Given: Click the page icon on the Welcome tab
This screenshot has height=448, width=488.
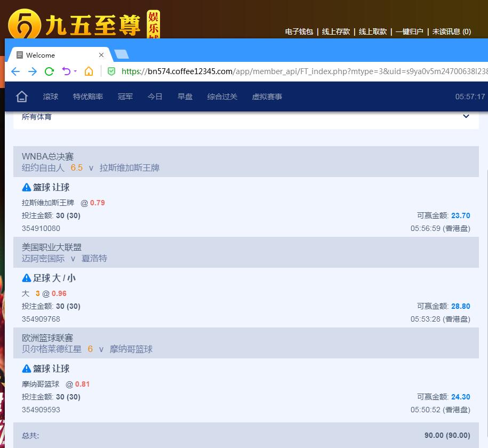Looking at the screenshot, I should coord(20,55).
